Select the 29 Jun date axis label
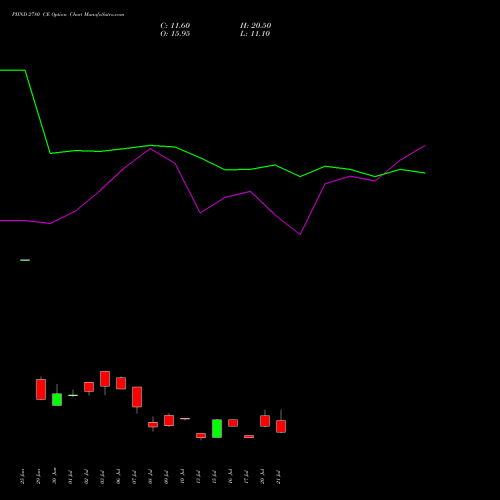Viewport: 500px width, 500px height. (38, 476)
